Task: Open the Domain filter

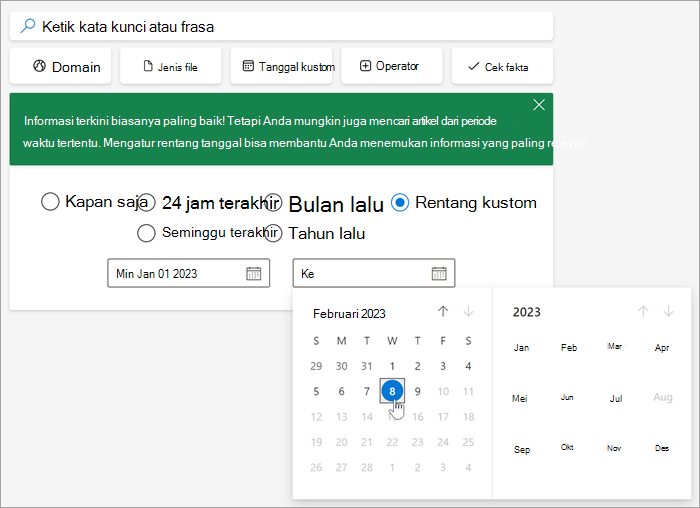Action: [60, 67]
